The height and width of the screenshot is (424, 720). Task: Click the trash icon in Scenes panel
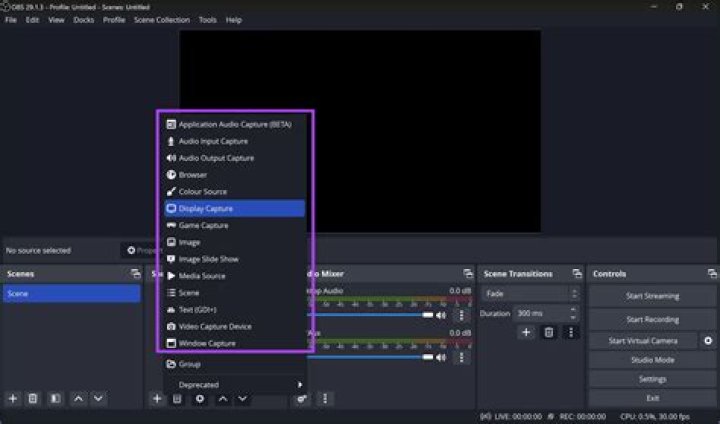[33, 398]
